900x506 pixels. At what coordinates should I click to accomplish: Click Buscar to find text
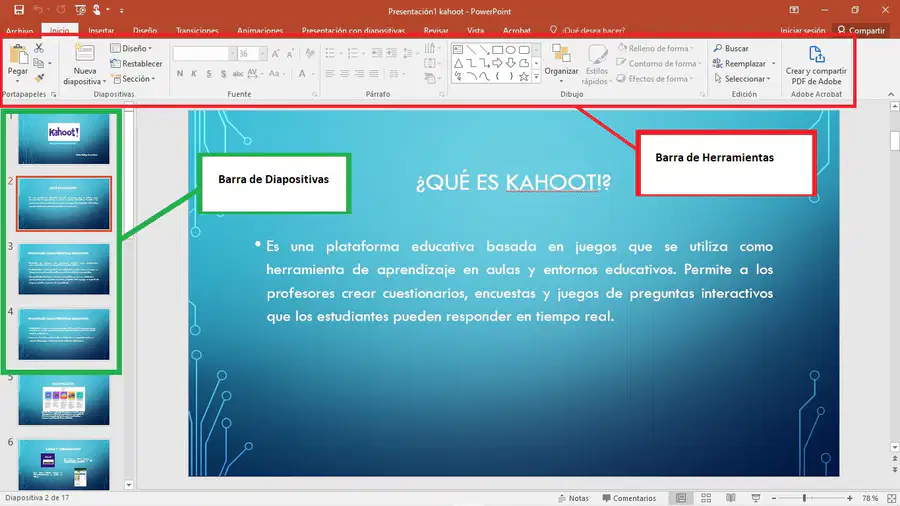pos(731,48)
